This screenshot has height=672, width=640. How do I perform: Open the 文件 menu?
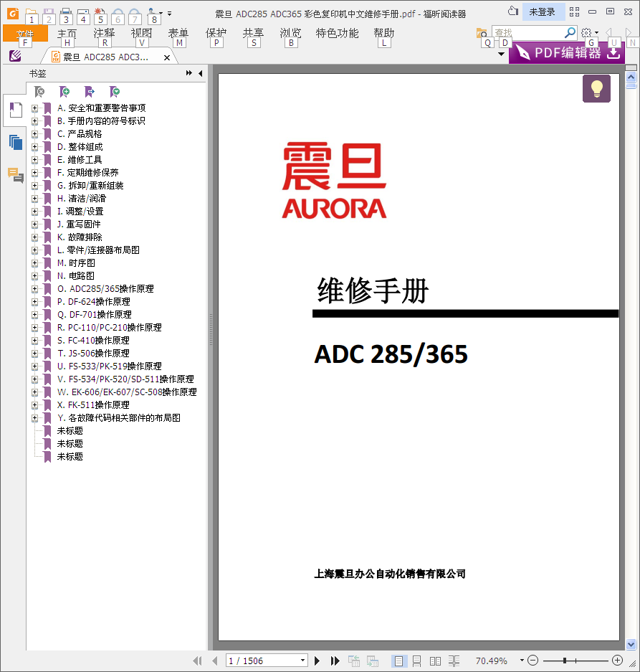point(25,33)
